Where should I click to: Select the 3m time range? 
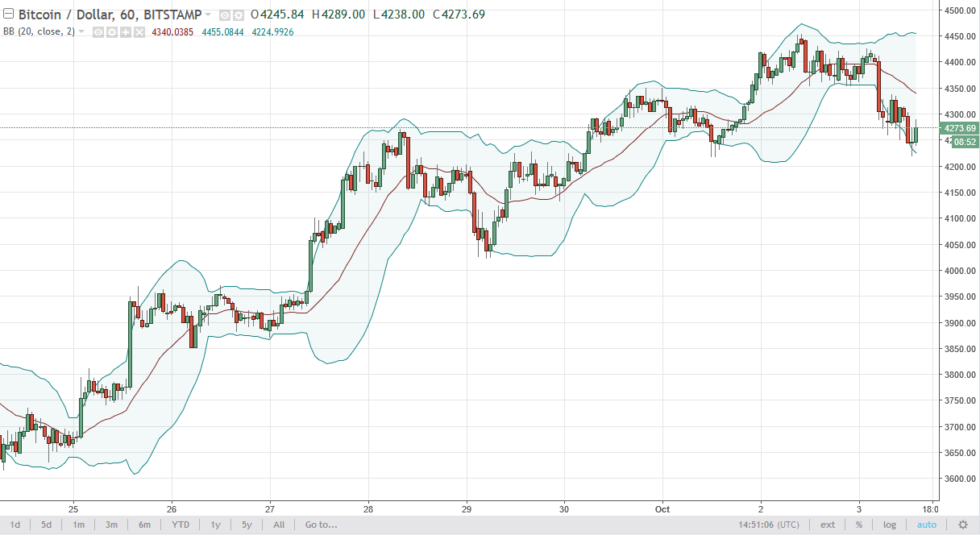(x=111, y=525)
